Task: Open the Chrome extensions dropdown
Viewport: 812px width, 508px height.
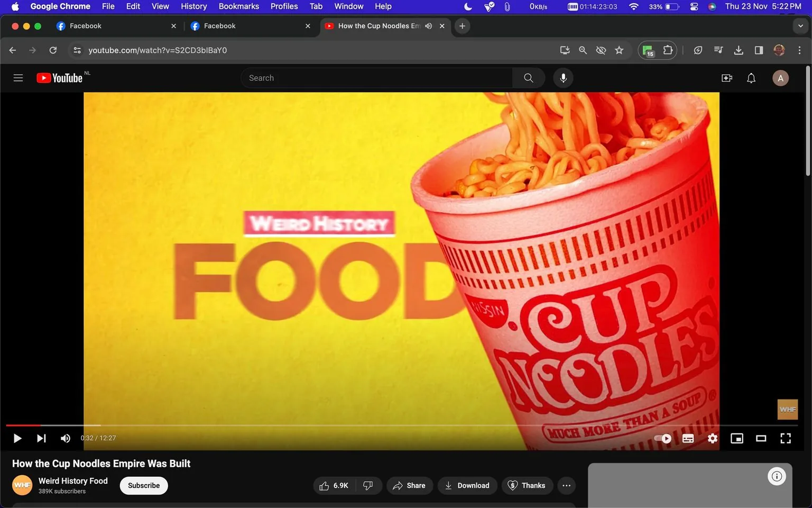Action: (x=668, y=50)
